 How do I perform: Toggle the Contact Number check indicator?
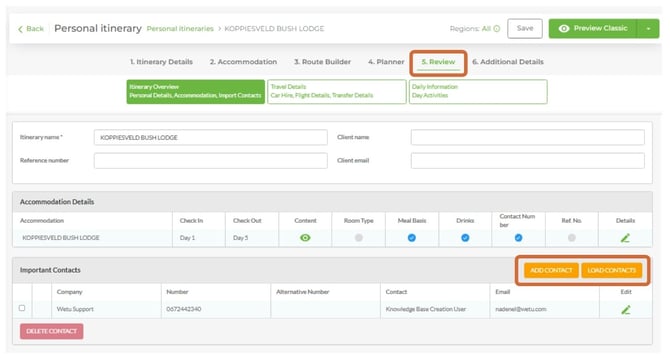click(x=518, y=238)
